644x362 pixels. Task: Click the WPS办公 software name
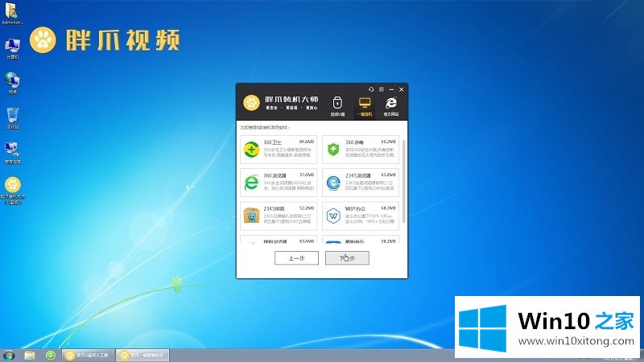355,208
